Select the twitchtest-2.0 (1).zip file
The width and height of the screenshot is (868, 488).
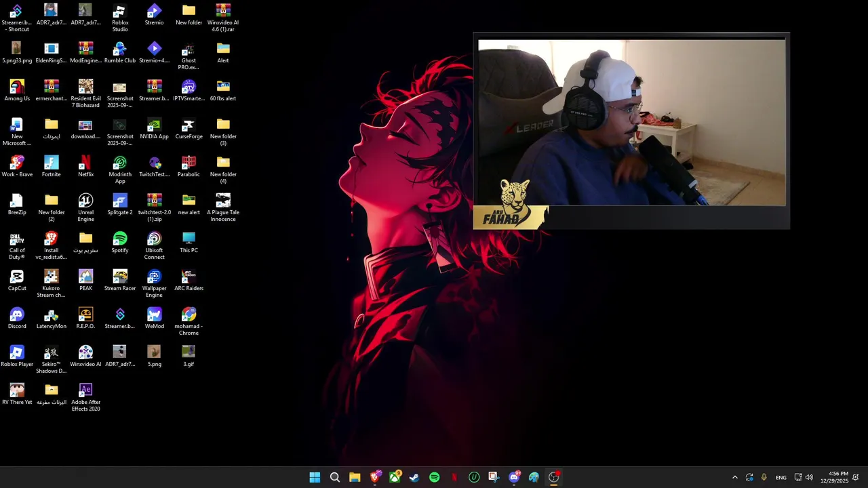(x=154, y=207)
